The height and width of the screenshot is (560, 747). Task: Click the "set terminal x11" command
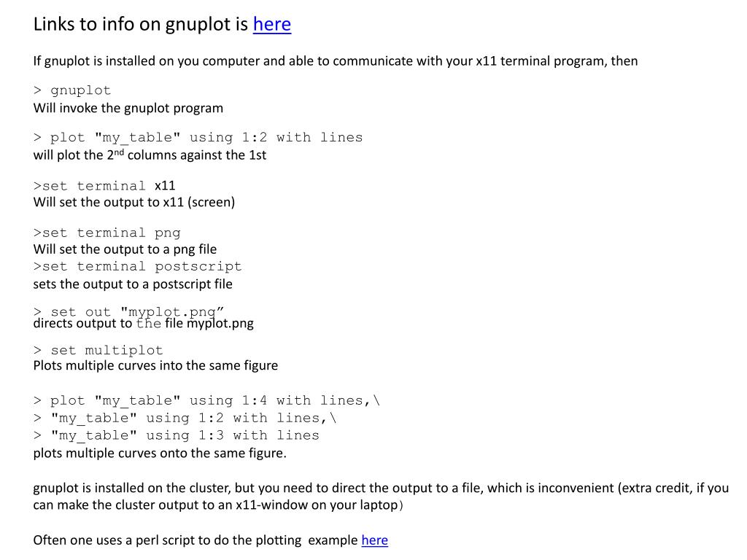click(x=104, y=185)
